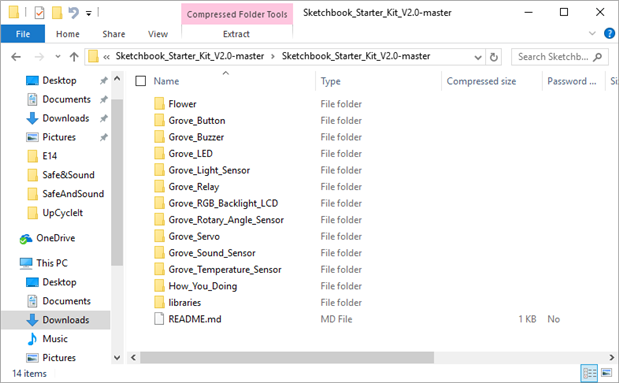This screenshot has width=619, height=383.
Task: Switch to the Share ribbon tab
Action: 114,34
